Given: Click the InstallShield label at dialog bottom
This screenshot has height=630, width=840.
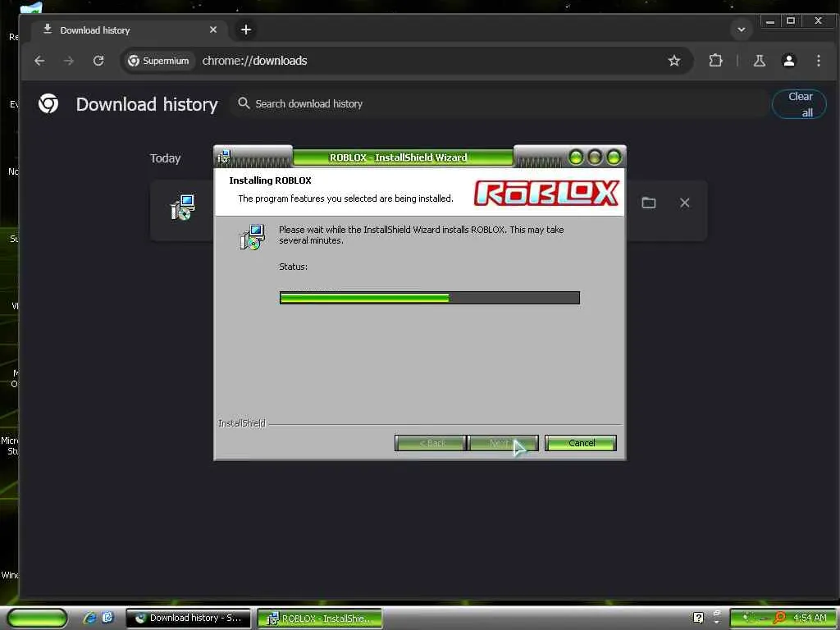Looking at the screenshot, I should 242,423.
